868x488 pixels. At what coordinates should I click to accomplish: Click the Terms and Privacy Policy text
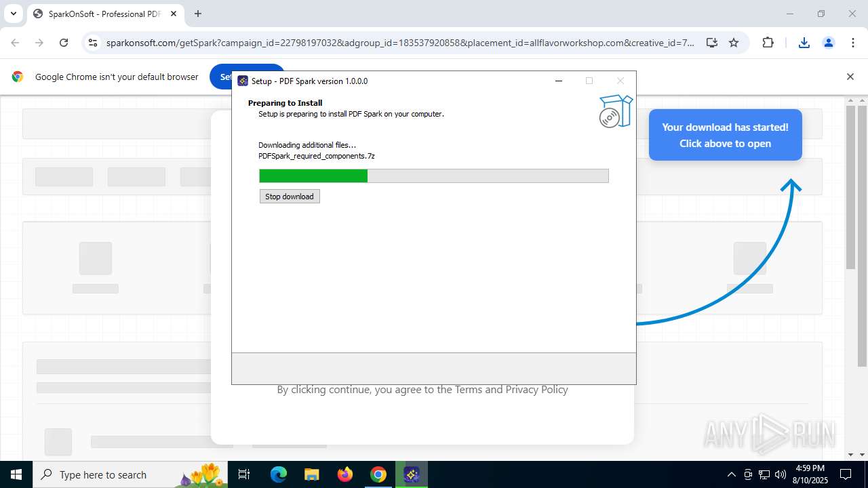pyautogui.click(x=511, y=390)
